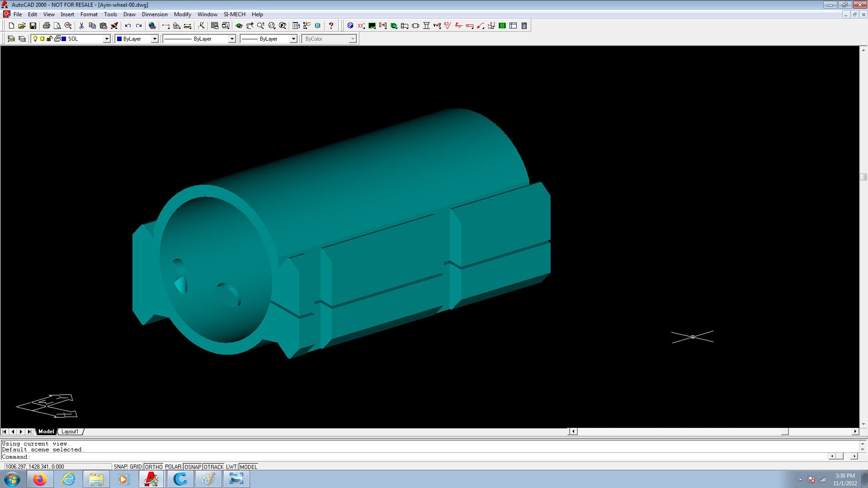Open the AutoCAD DesignCenter icon
This screenshot has width=868, height=488.
(307, 26)
